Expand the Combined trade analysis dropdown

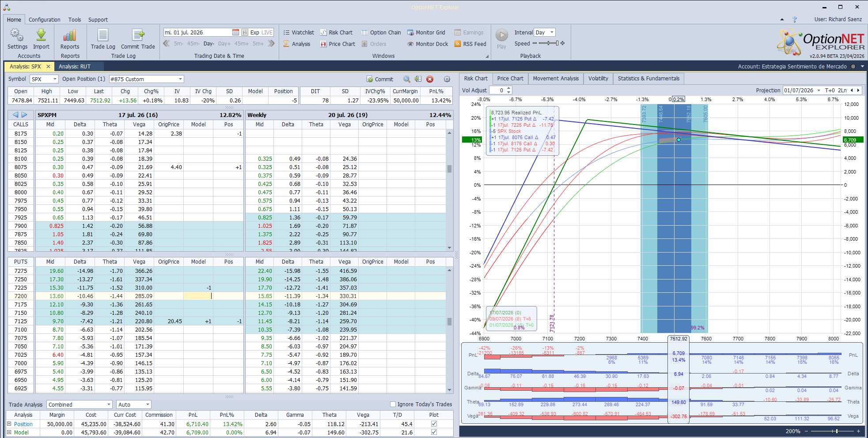point(80,404)
